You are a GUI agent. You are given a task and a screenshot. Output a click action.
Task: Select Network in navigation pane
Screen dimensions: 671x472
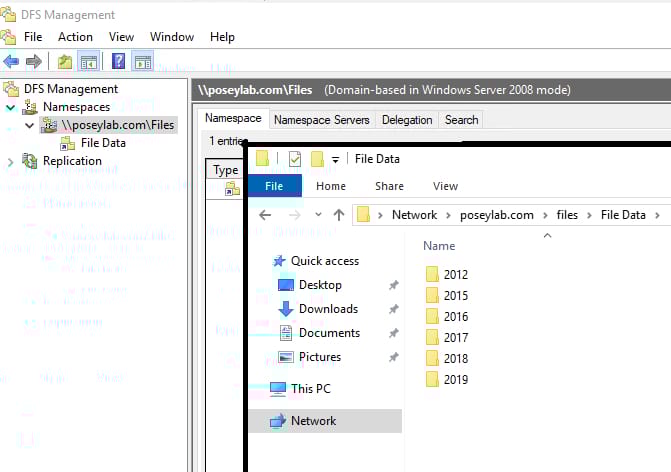coord(325,421)
